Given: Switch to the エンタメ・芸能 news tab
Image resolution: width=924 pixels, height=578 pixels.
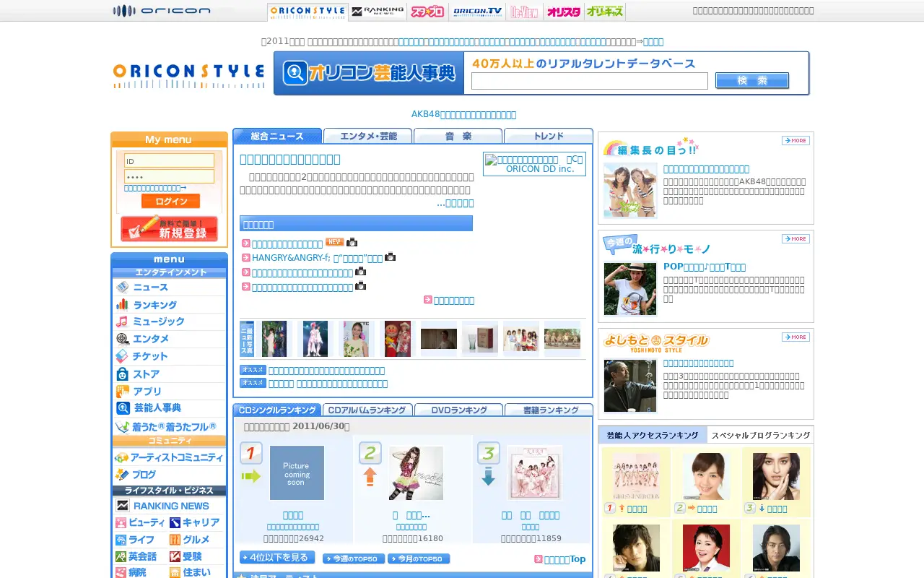Looking at the screenshot, I should pos(368,136).
